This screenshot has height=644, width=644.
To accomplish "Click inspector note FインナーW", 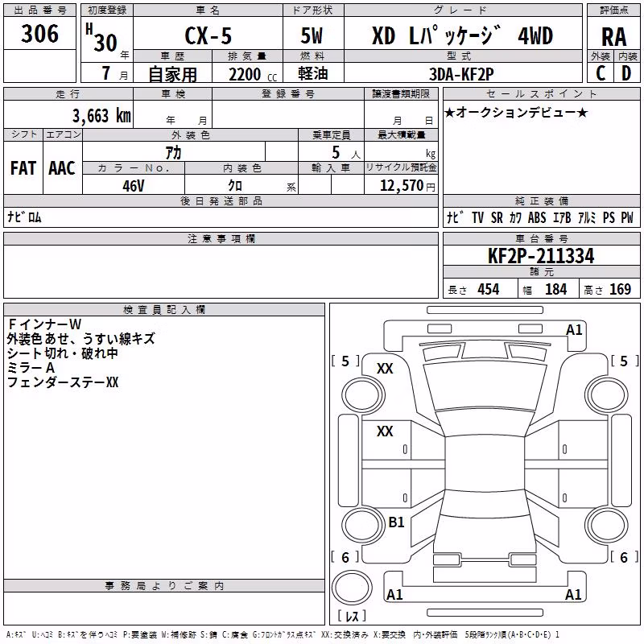I will click(45, 324).
